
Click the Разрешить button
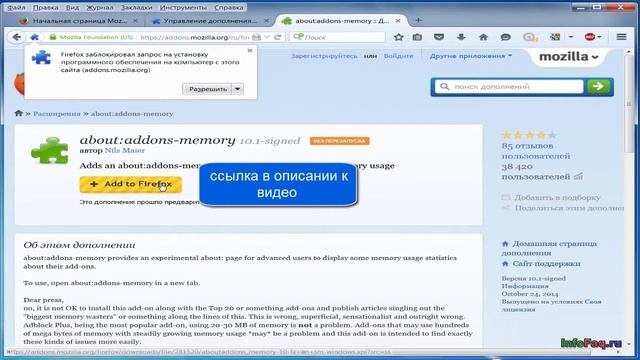[x=207, y=89]
